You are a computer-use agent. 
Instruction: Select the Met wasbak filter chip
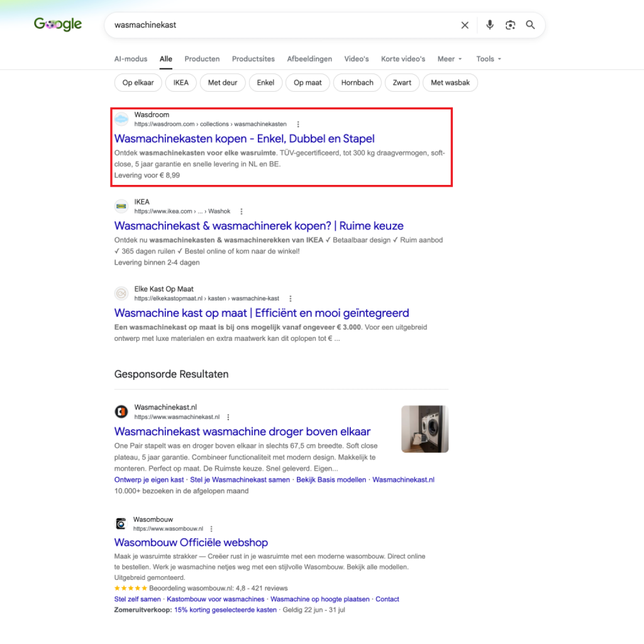tap(450, 82)
